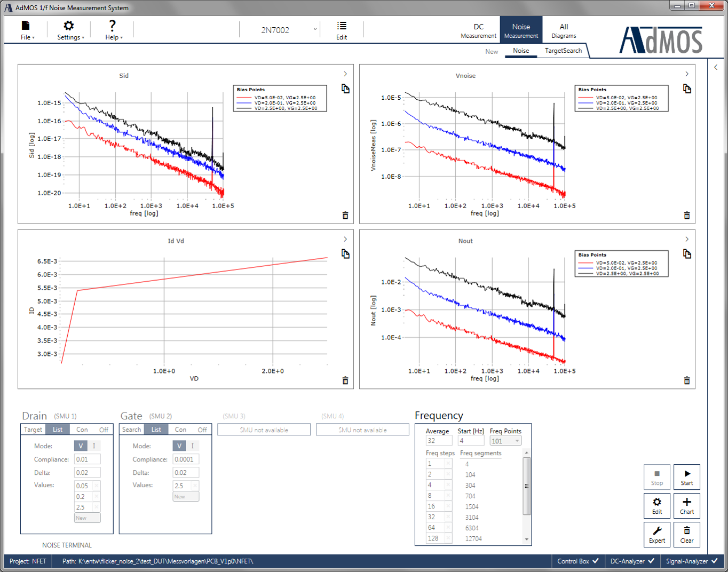Expand the Nout chart with its arrow

687,239
